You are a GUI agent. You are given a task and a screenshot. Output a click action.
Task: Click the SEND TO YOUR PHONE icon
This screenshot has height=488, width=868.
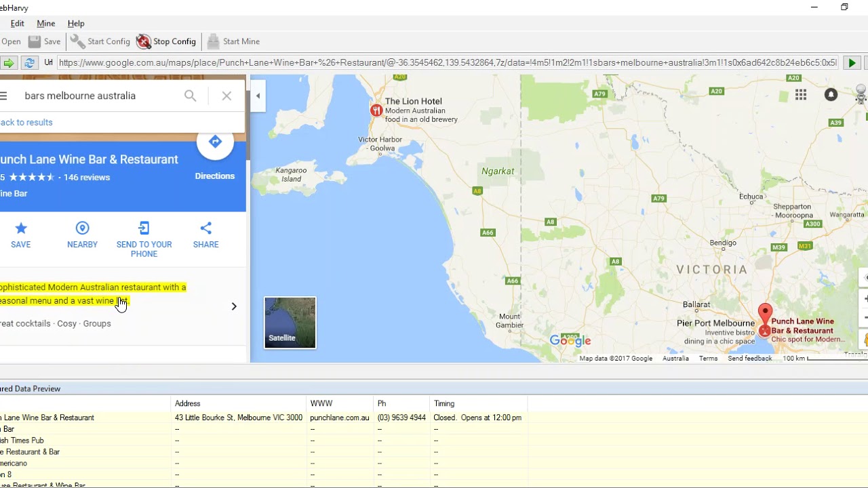pyautogui.click(x=144, y=228)
